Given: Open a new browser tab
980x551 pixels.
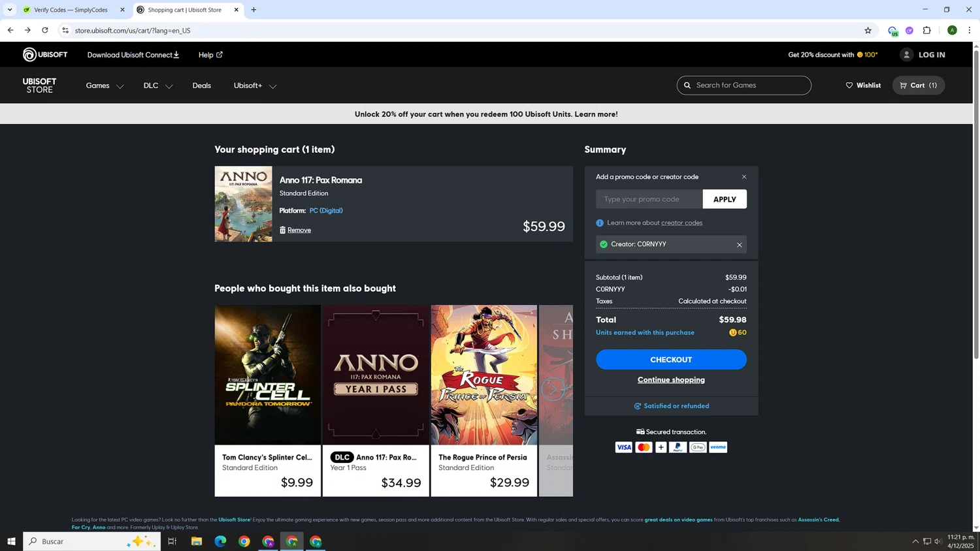Looking at the screenshot, I should pyautogui.click(x=253, y=10).
